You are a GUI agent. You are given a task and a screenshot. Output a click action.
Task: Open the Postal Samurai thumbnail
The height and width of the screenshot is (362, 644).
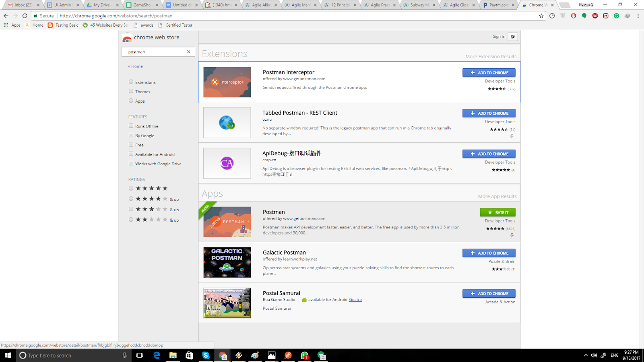[x=227, y=303]
